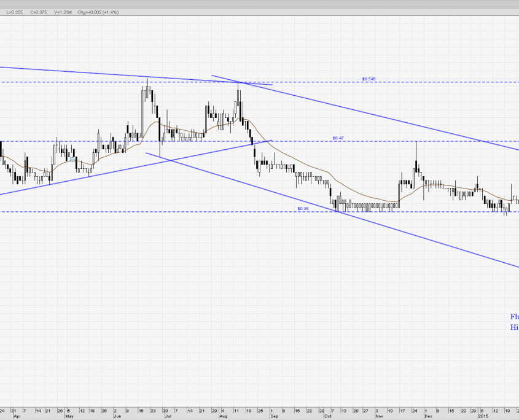This screenshot has height=420, width=519.
Task: Click the blue "Flu" text annotation
Action: coord(513,317)
